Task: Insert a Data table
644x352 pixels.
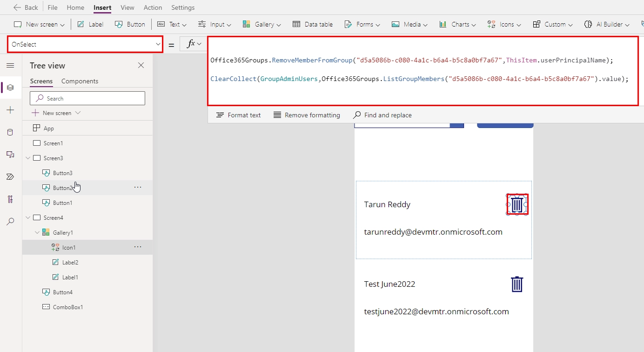Action: [313, 24]
